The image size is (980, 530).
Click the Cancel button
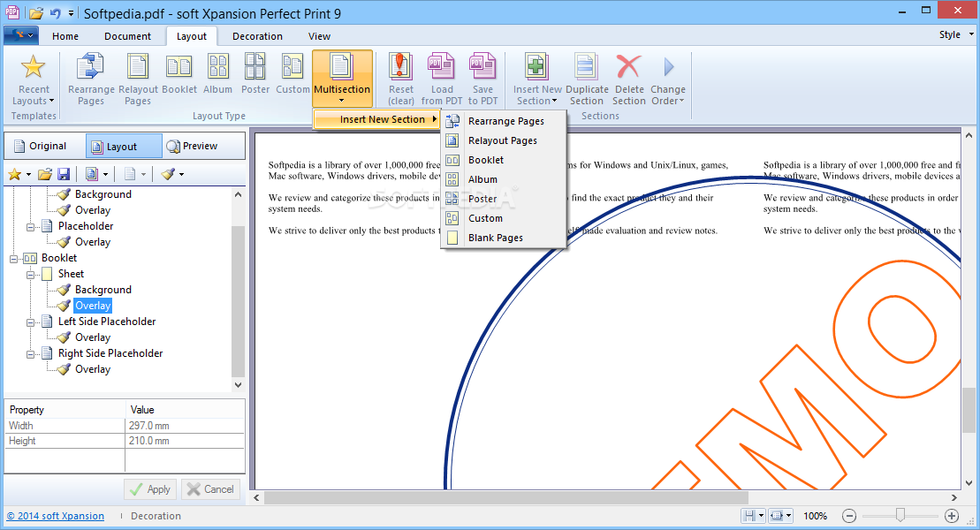click(210, 489)
